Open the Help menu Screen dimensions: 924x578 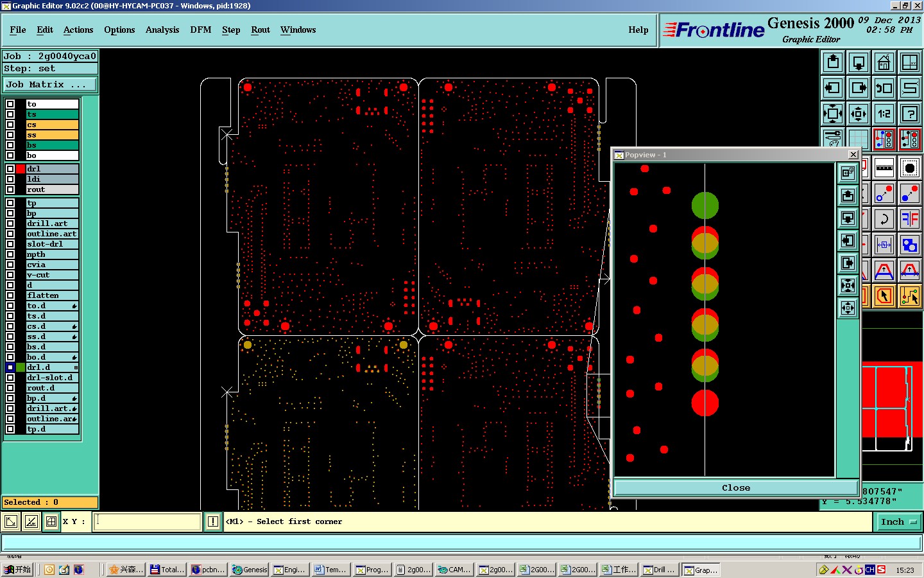click(x=638, y=30)
